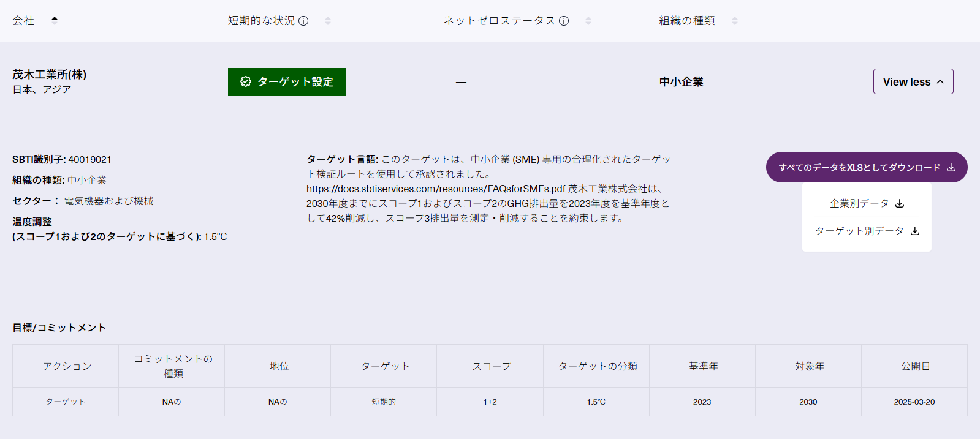The width and height of the screenshot is (980, 439).
Task: Collapse details with View less button
Action: pyautogui.click(x=913, y=81)
